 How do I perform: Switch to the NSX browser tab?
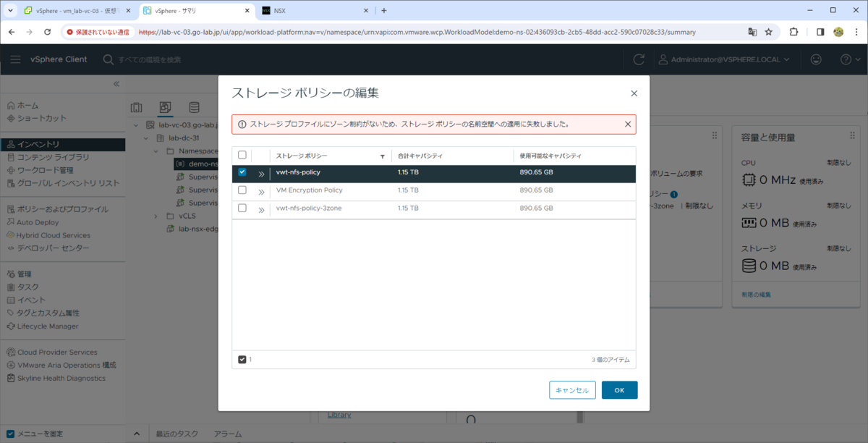(x=315, y=11)
